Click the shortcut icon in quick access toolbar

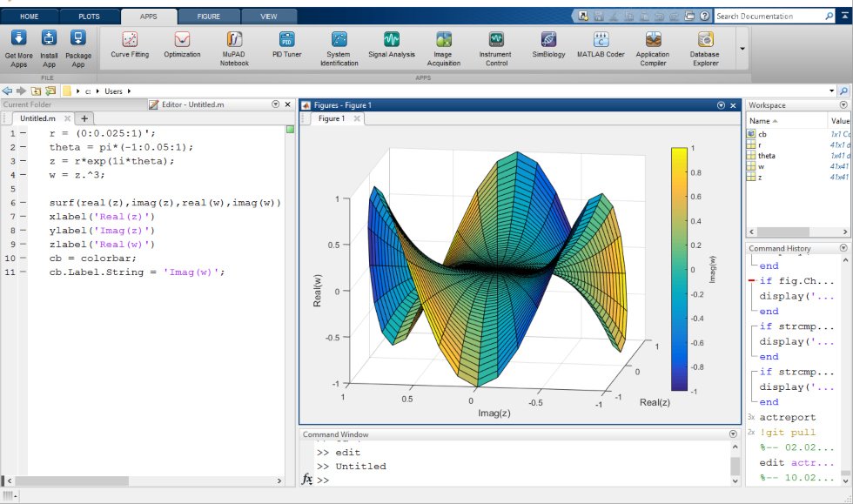pos(582,17)
